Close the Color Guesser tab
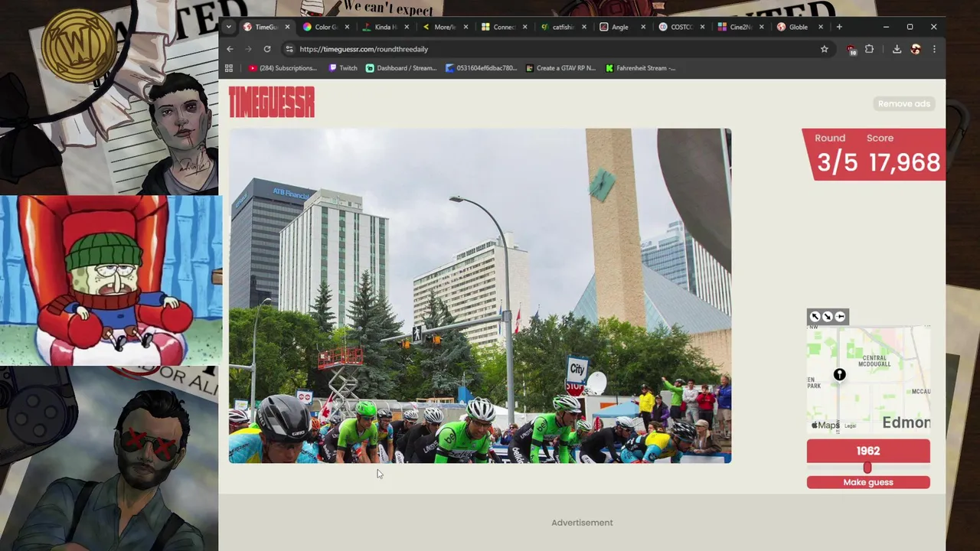The image size is (980, 551). (x=347, y=27)
